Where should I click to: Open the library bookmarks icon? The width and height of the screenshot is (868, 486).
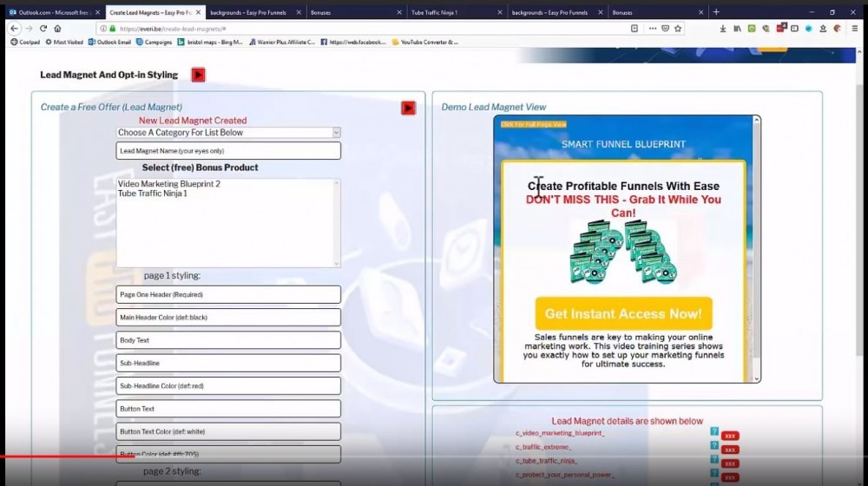737,29
